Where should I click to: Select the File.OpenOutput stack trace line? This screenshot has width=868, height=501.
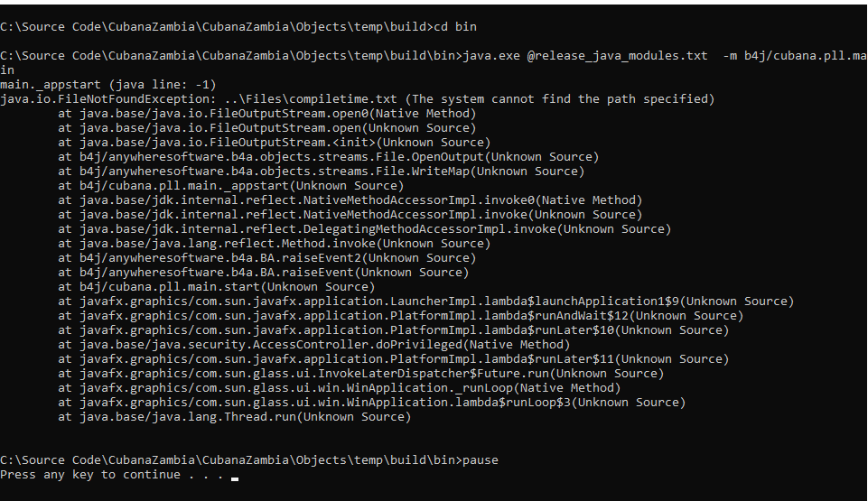click(328, 156)
